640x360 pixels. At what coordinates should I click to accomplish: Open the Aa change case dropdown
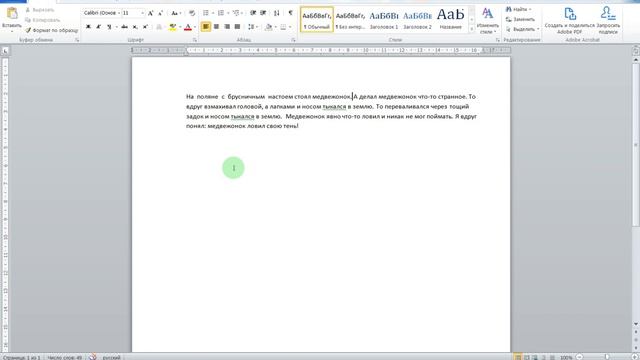pyautogui.click(x=176, y=13)
